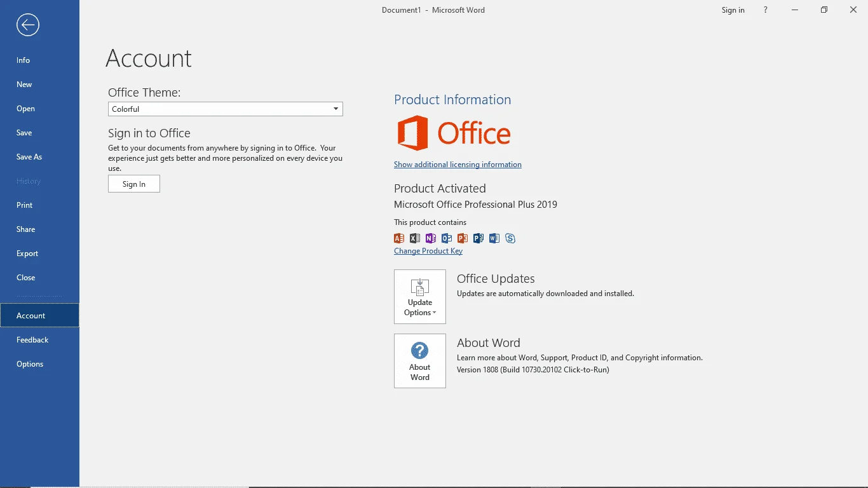Click the Access icon under product contains

(399, 238)
